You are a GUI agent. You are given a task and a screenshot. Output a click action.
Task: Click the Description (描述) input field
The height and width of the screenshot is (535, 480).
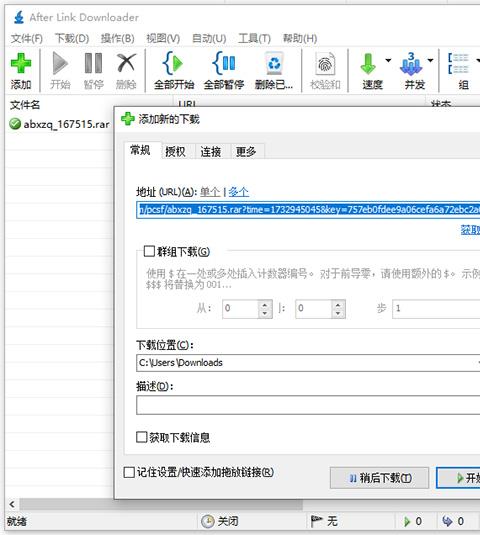click(x=308, y=405)
